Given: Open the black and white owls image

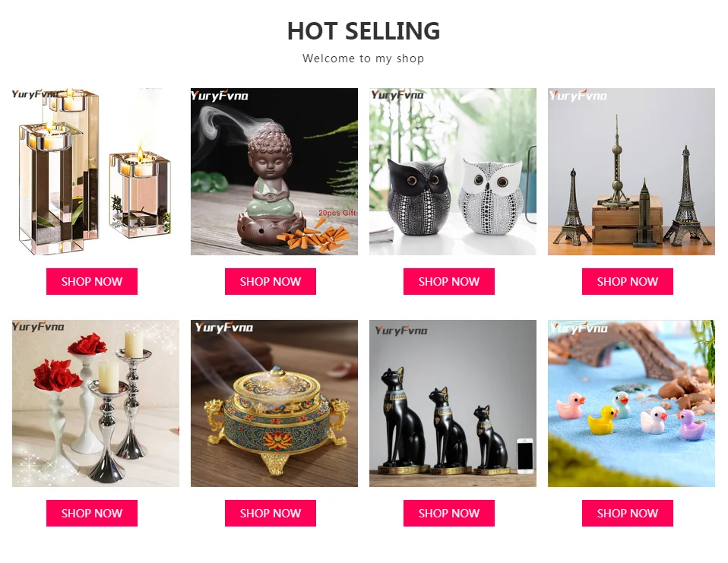Looking at the screenshot, I should (x=453, y=171).
